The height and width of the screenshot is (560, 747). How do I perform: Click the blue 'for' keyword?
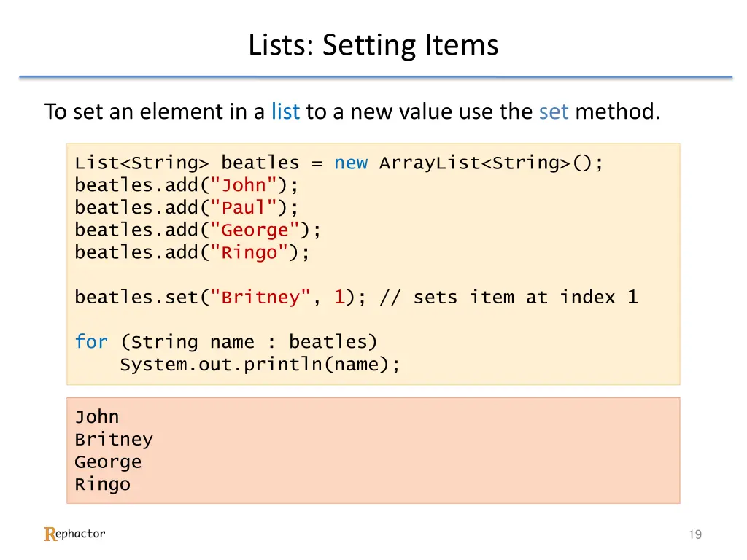pyautogui.click(x=91, y=342)
